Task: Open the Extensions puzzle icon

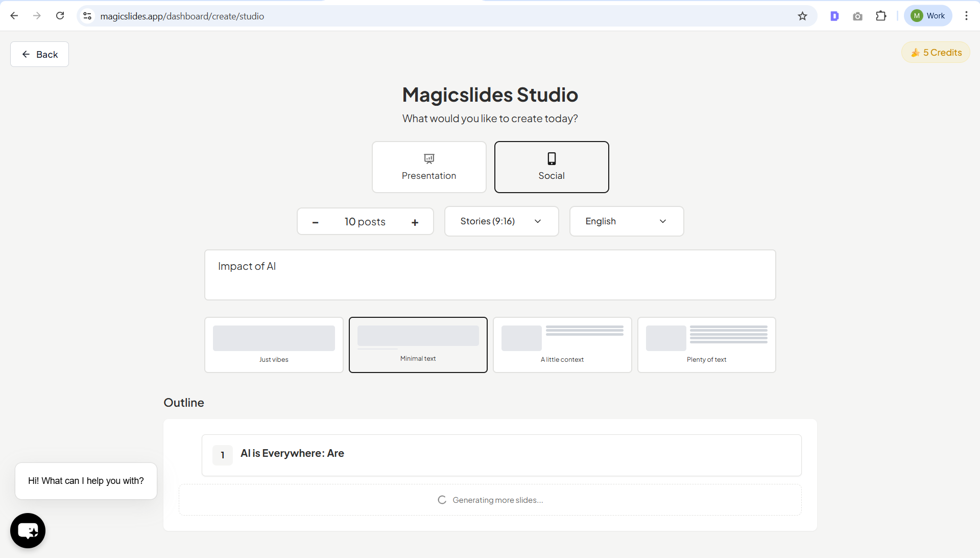Action: click(881, 16)
